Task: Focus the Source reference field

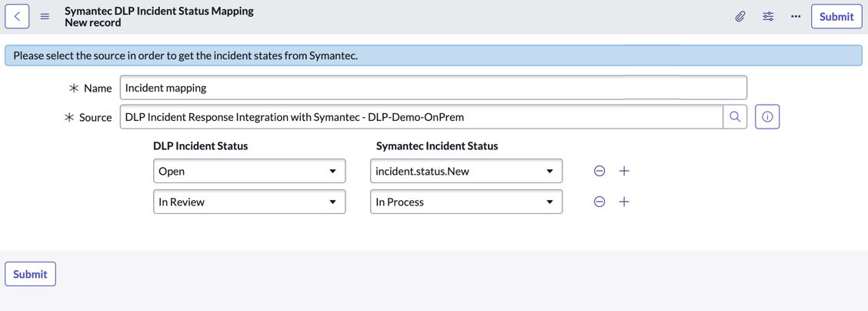Action: pos(421,117)
